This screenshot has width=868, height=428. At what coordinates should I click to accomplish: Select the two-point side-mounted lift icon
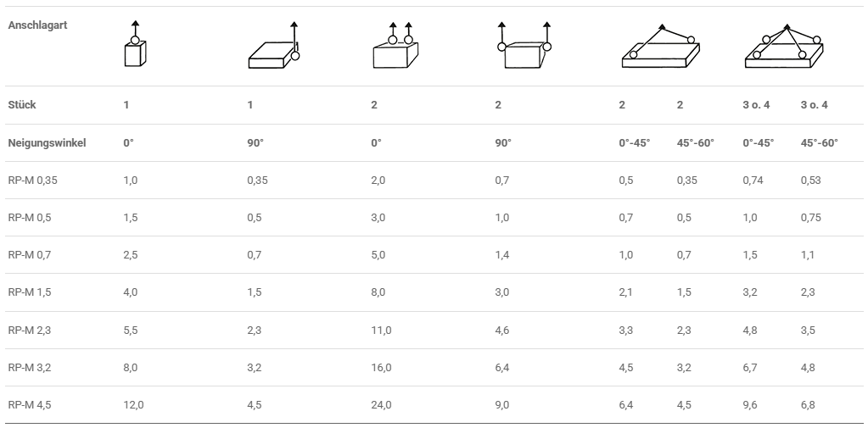(x=524, y=48)
